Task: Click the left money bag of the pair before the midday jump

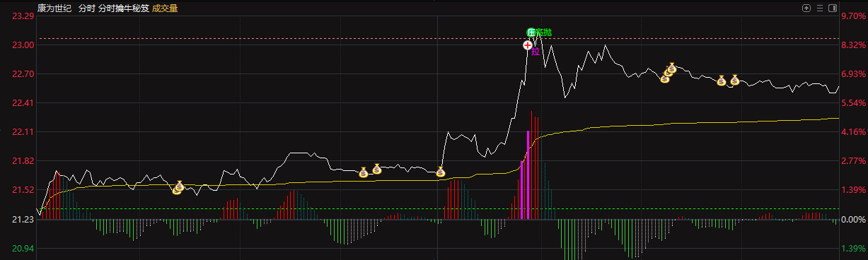Action: [364, 172]
